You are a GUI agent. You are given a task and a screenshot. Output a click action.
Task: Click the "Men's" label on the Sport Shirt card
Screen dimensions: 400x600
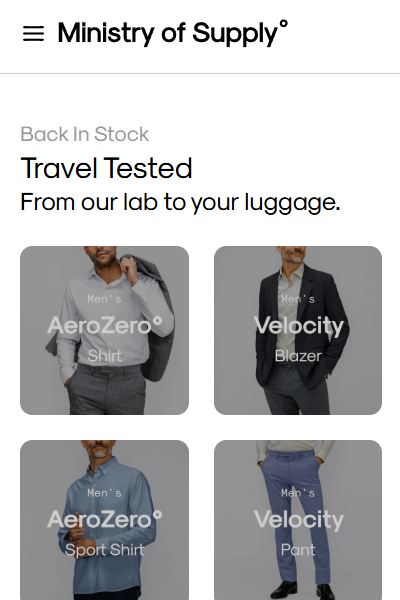click(104, 493)
